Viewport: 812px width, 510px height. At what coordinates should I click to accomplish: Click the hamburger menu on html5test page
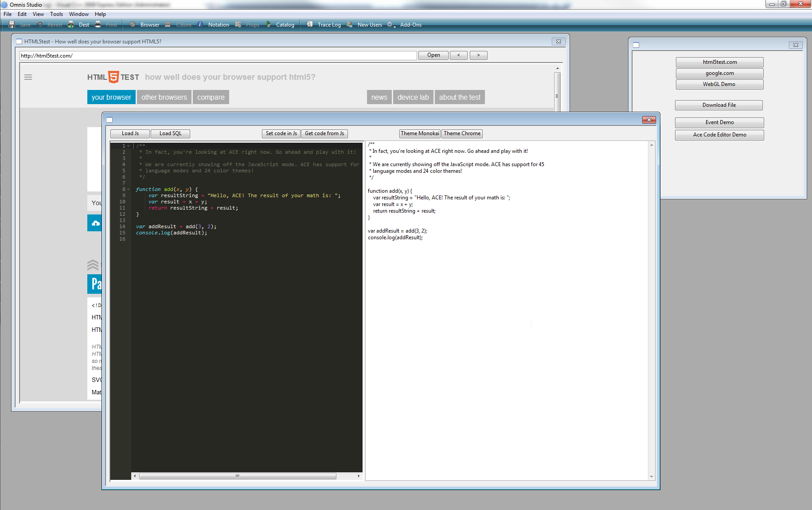[x=28, y=77]
